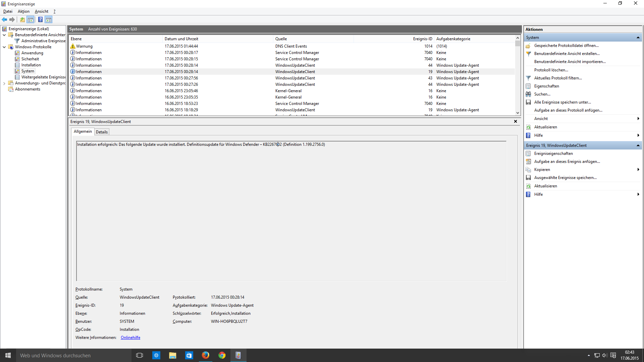
Task: Open Firefox from the taskbar
Action: click(205, 355)
